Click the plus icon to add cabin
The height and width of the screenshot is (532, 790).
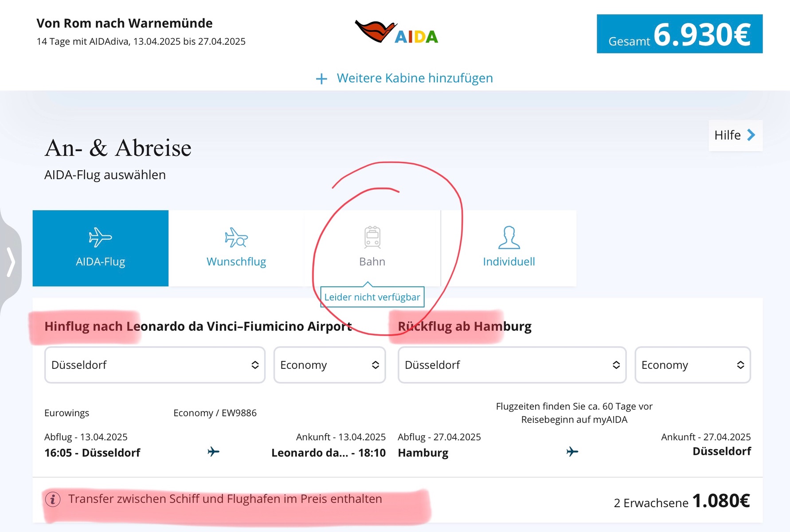coord(321,79)
